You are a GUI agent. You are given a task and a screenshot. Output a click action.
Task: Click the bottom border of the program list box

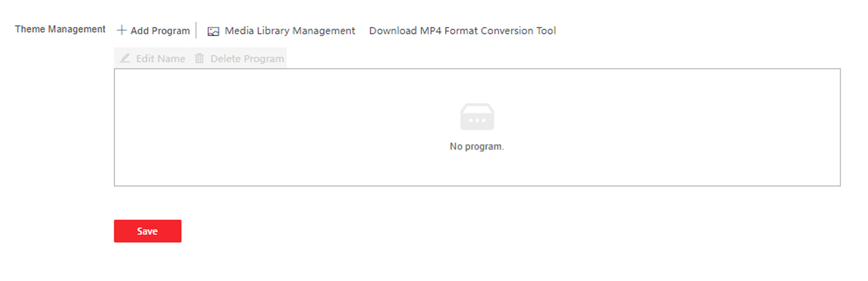click(x=477, y=186)
